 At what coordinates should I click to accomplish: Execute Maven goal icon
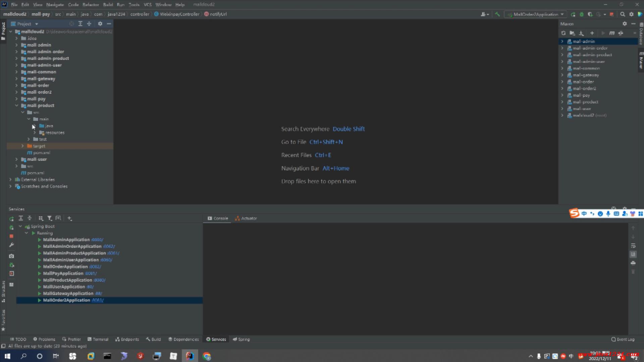(612, 33)
